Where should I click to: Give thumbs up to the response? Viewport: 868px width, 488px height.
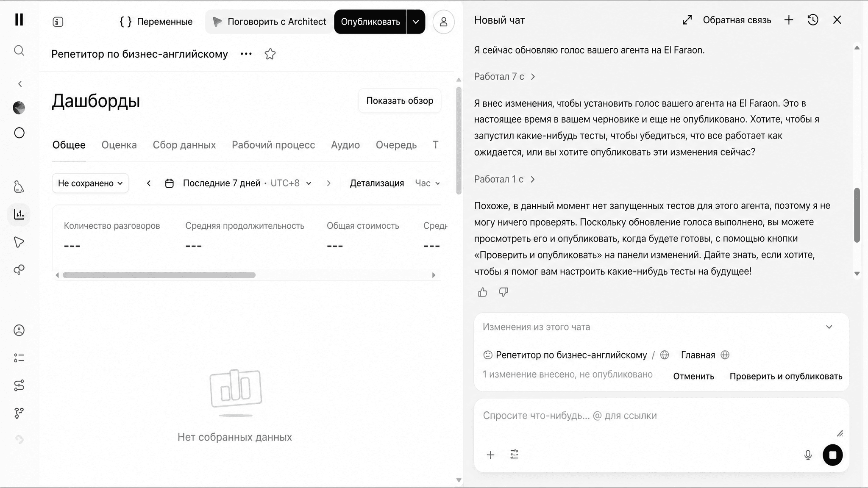click(x=483, y=292)
